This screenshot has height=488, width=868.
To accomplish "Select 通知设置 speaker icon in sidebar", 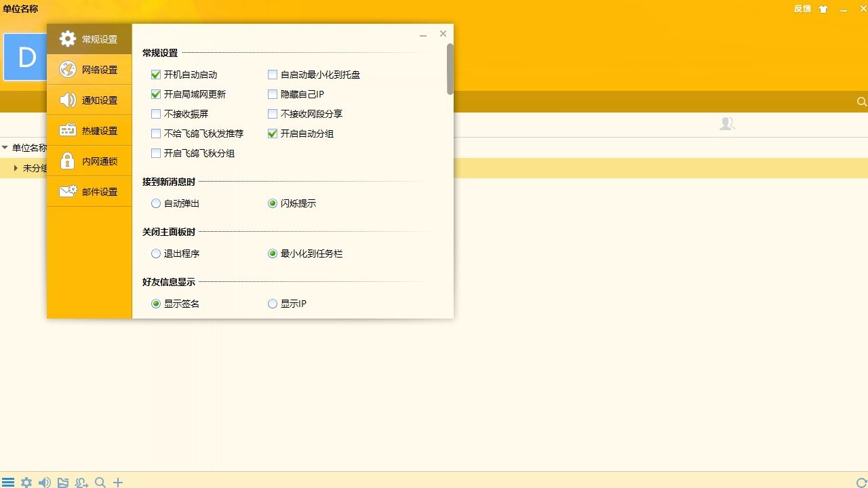I will pos(89,100).
